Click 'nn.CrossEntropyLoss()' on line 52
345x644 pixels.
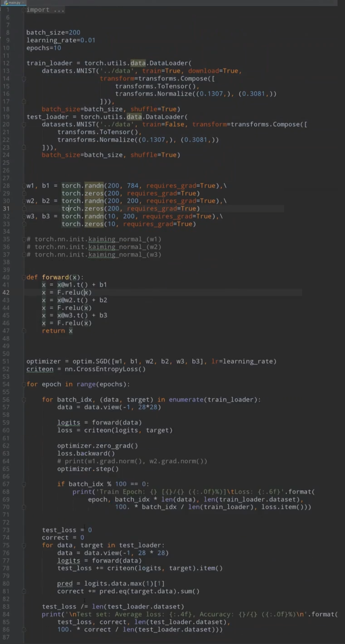(105, 369)
